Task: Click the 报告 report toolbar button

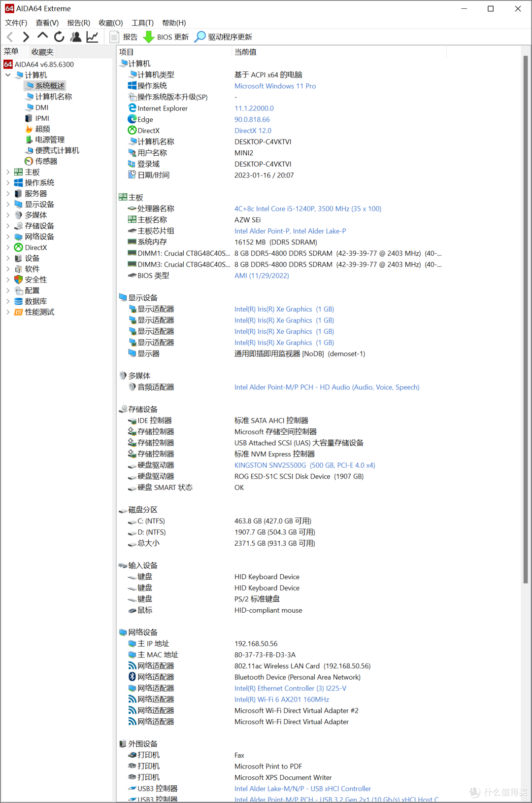Action: (124, 36)
